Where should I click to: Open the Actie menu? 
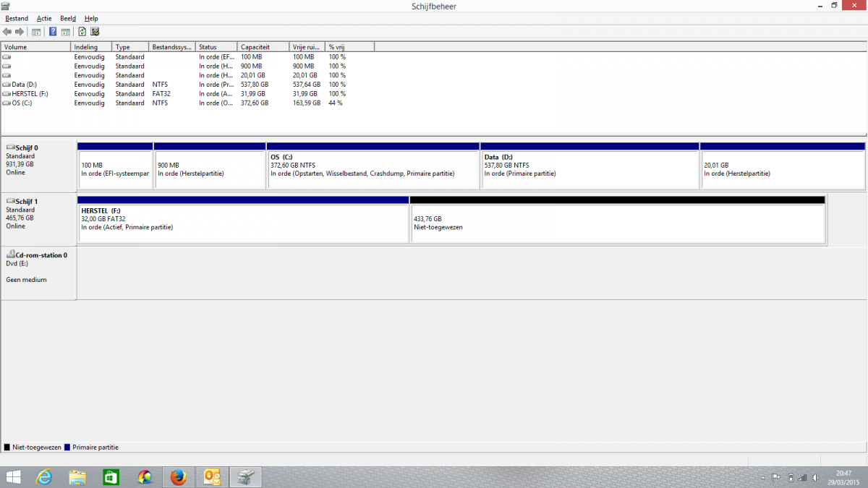pyautogui.click(x=44, y=18)
